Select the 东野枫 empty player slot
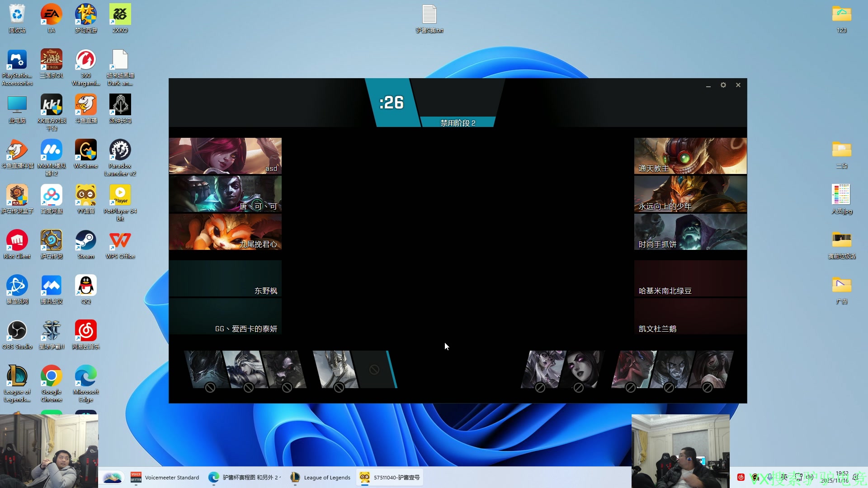Image resolution: width=868 pixels, height=488 pixels. (x=225, y=278)
